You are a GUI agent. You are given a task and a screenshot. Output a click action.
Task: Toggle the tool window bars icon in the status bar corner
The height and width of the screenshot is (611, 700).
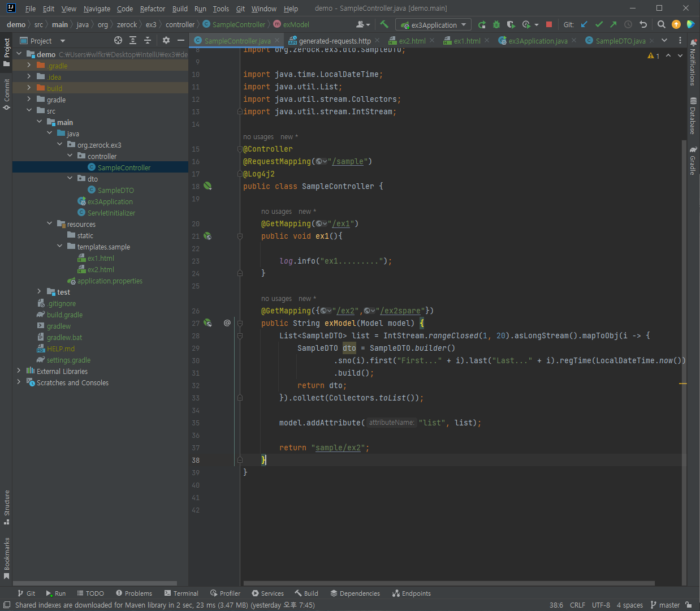point(6,605)
